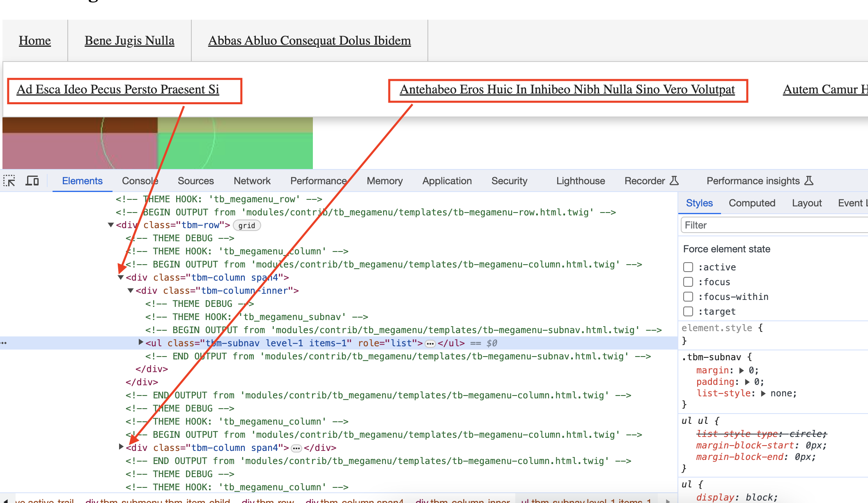
Task: Toggle the device toolbar emulation icon
Action: coord(32,181)
